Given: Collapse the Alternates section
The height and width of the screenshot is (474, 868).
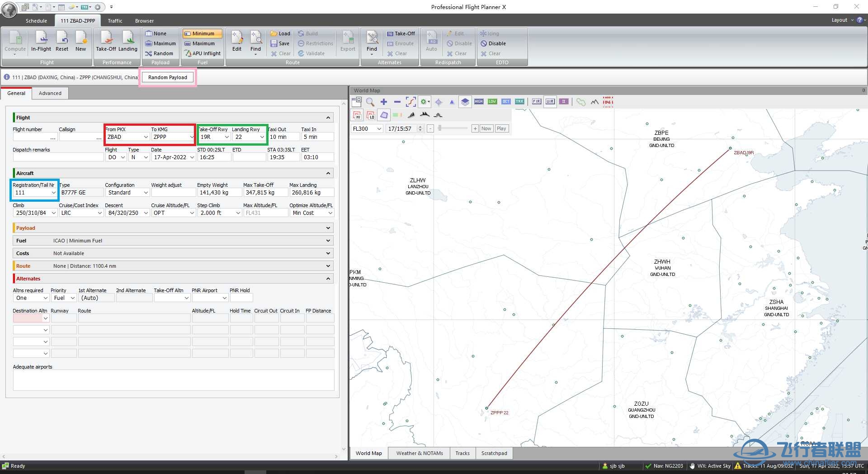Looking at the screenshot, I should click(x=328, y=279).
